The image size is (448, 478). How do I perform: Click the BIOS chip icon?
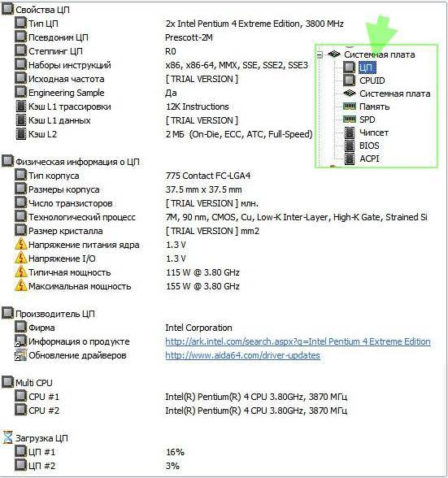click(x=350, y=146)
